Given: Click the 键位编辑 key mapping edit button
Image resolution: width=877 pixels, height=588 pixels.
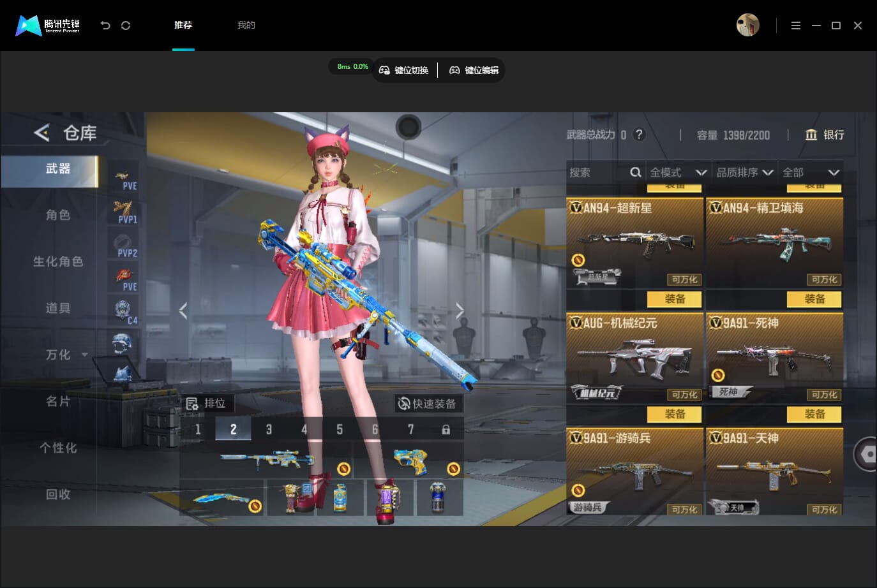Looking at the screenshot, I should tap(474, 70).
